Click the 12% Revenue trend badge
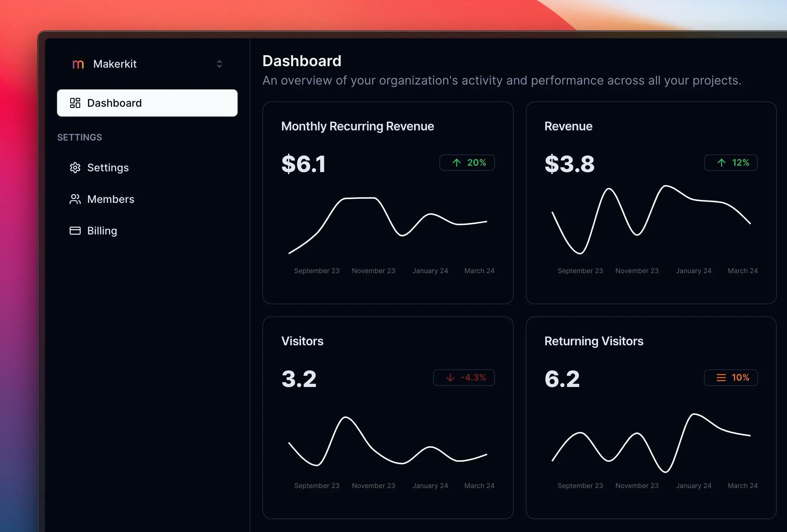 click(731, 163)
